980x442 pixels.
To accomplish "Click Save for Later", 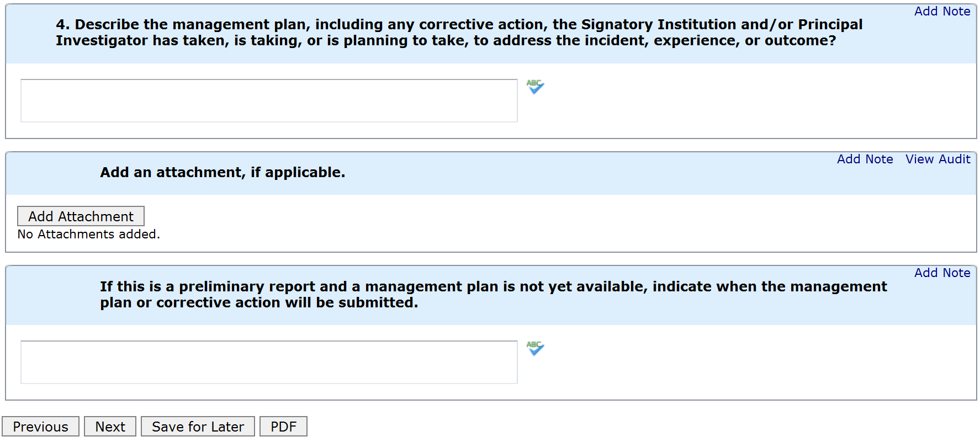I will [198, 427].
